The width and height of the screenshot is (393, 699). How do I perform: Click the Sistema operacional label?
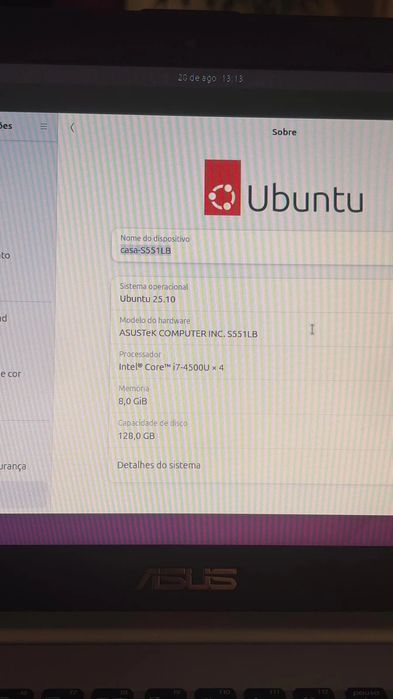click(154, 287)
